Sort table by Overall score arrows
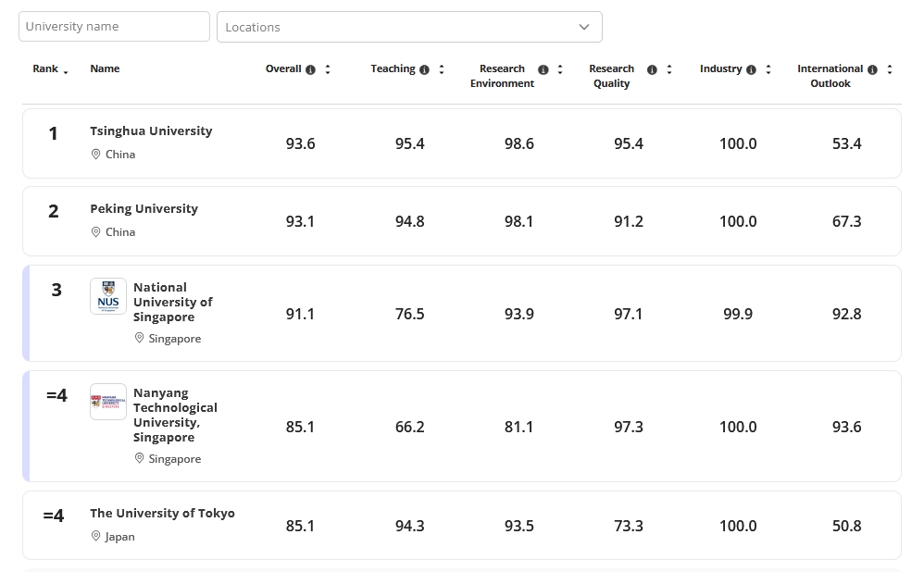 tap(328, 69)
